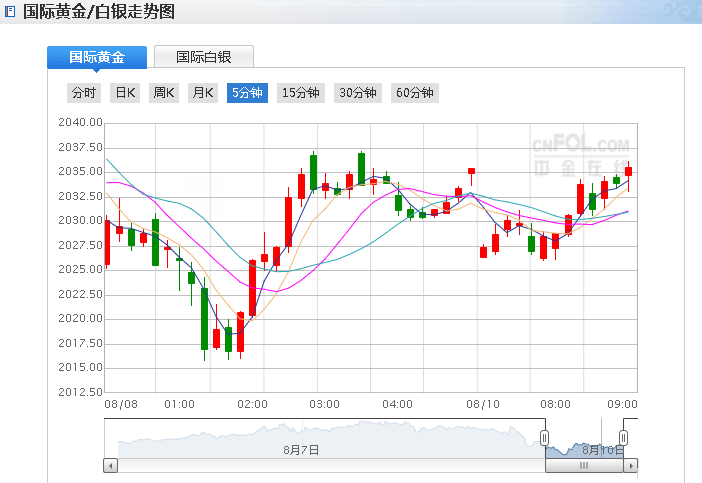702x483 pixels.
Task: Click the 8月7日 area in the navigator
Action: click(301, 450)
